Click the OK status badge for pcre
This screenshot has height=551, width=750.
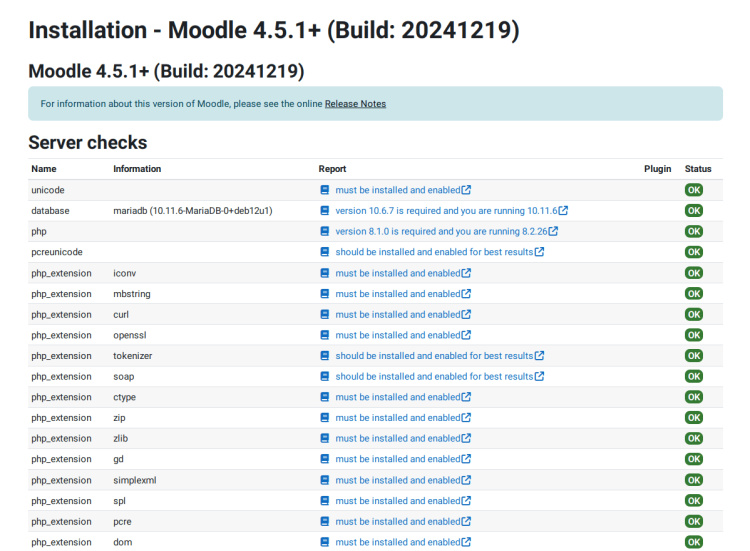pos(693,521)
